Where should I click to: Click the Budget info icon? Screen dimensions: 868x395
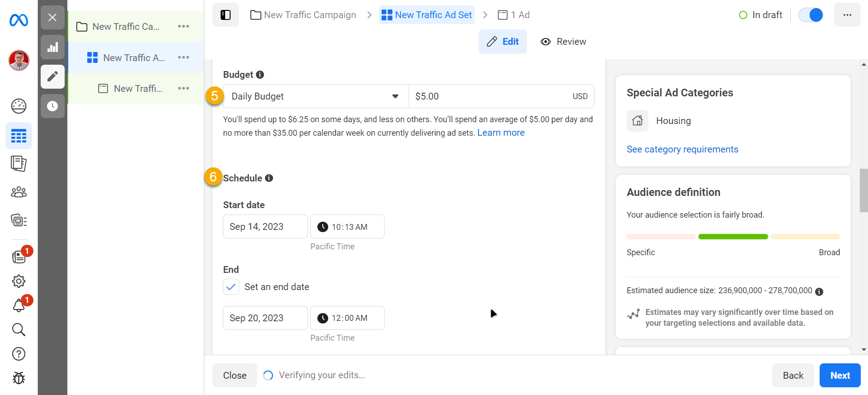pos(260,75)
